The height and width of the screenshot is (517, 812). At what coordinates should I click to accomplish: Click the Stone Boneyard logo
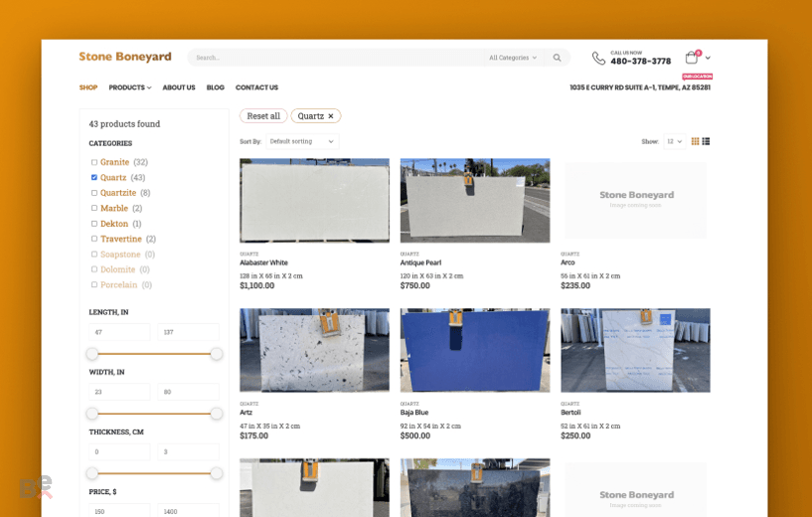point(125,57)
